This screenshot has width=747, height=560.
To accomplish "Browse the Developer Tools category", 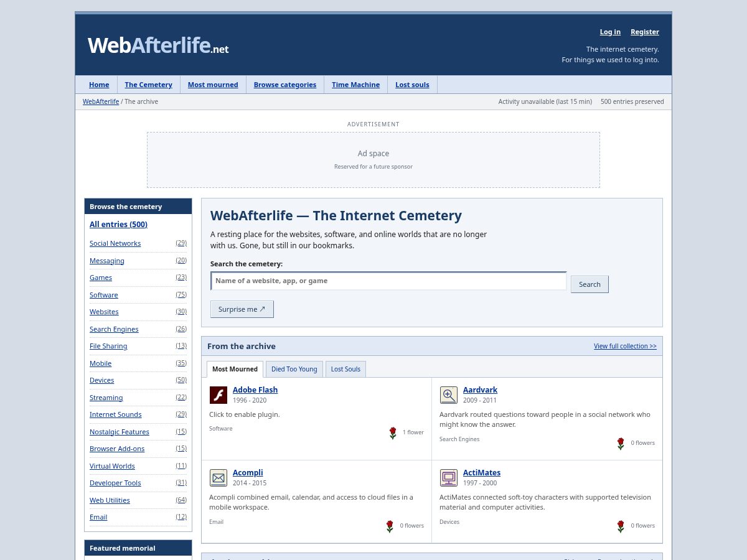I will coord(115,483).
